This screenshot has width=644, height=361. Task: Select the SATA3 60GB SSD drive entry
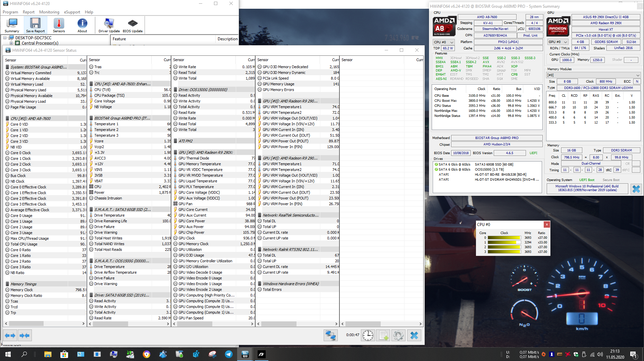tap(487, 165)
